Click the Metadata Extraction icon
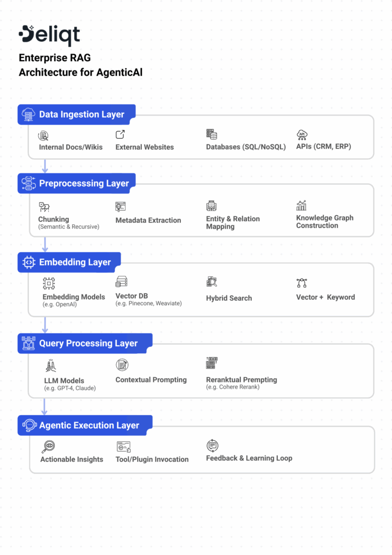Screen dimensions: 392x555 click(x=120, y=206)
